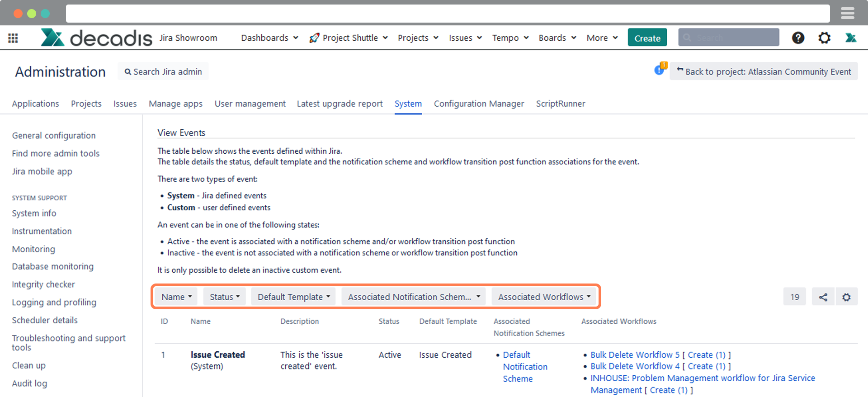The width and height of the screenshot is (868, 397).
Task: Click the help question mark icon
Action: click(x=798, y=38)
